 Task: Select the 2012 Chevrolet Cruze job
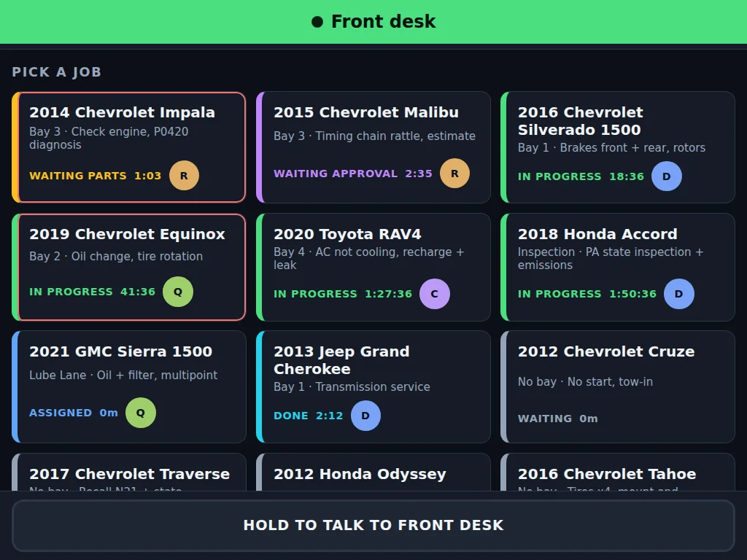pos(618,386)
